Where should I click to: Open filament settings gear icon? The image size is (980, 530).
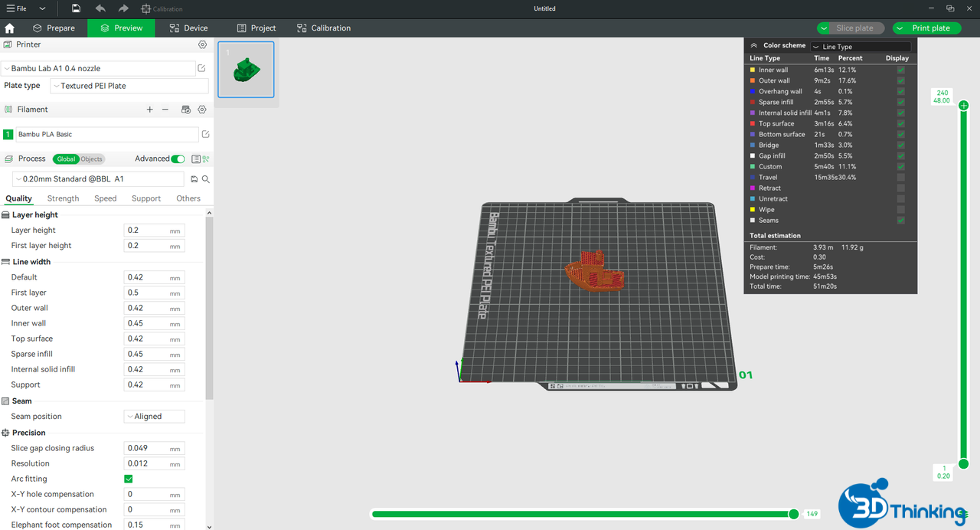202,110
